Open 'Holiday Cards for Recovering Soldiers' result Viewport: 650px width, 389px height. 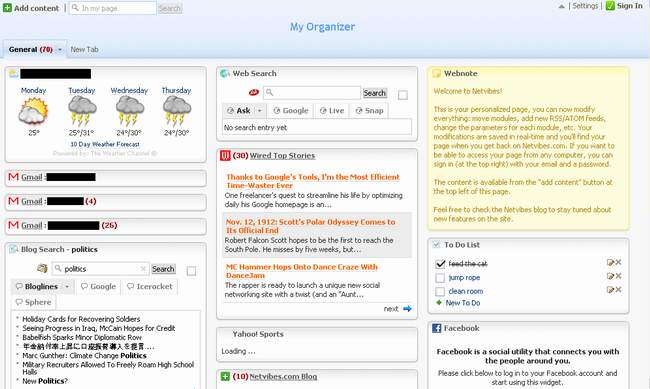point(81,319)
